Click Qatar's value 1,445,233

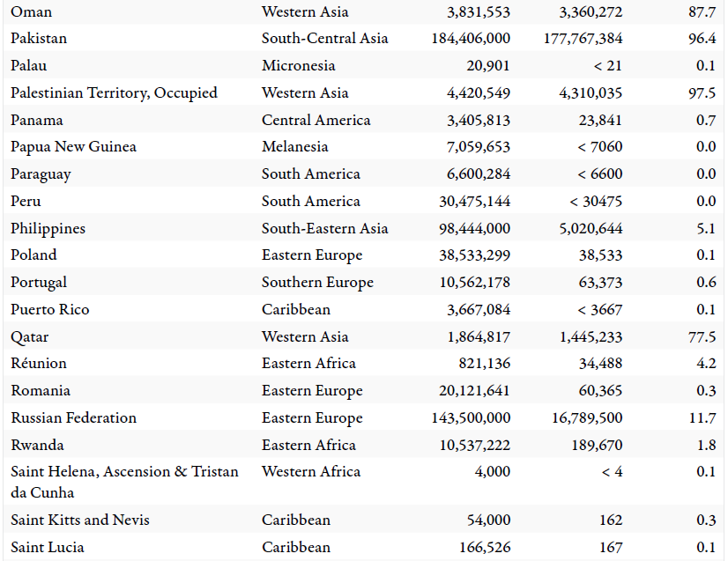591,337
